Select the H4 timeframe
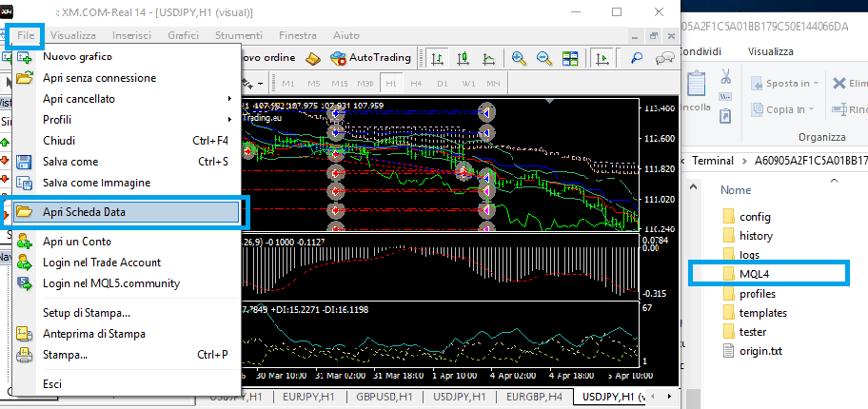The image size is (868, 409). 417,84
